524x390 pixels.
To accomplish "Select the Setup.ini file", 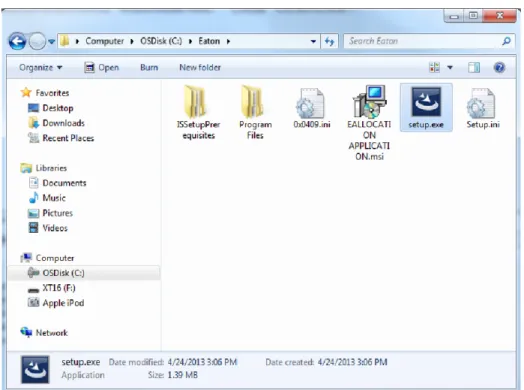I will [x=483, y=108].
